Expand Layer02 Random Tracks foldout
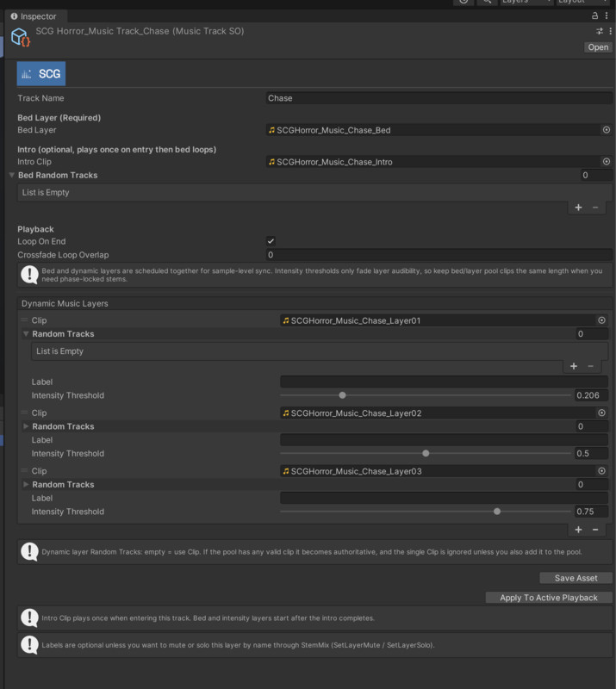 pos(26,426)
